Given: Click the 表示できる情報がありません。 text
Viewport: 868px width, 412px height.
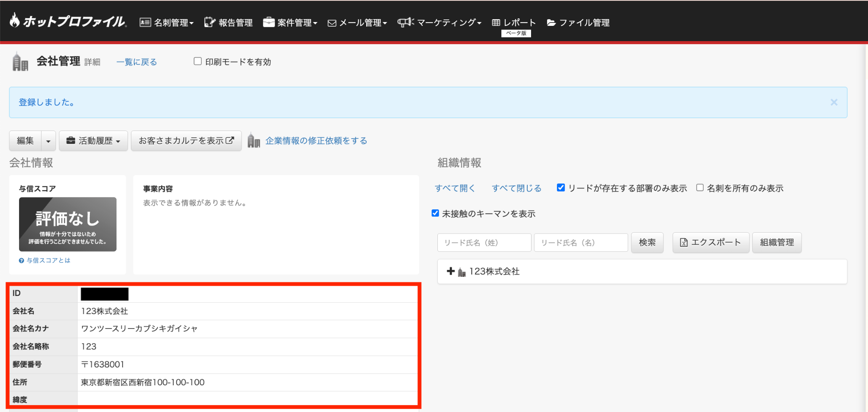Looking at the screenshot, I should [195, 203].
